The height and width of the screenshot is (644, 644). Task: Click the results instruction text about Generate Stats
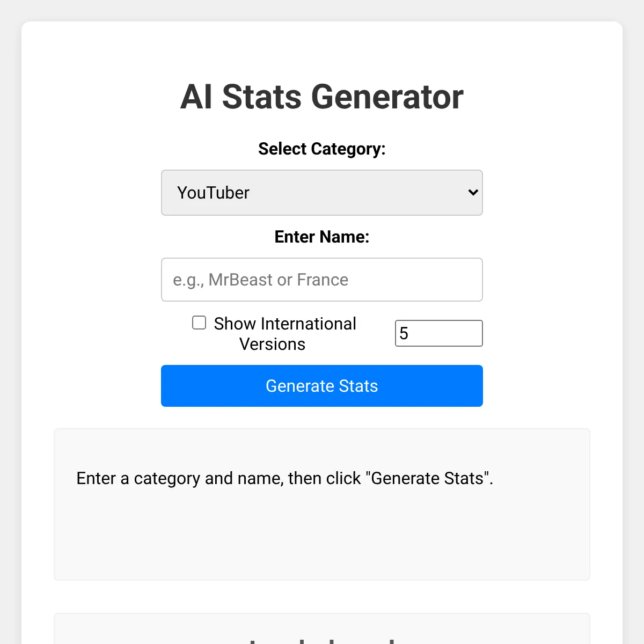click(284, 478)
